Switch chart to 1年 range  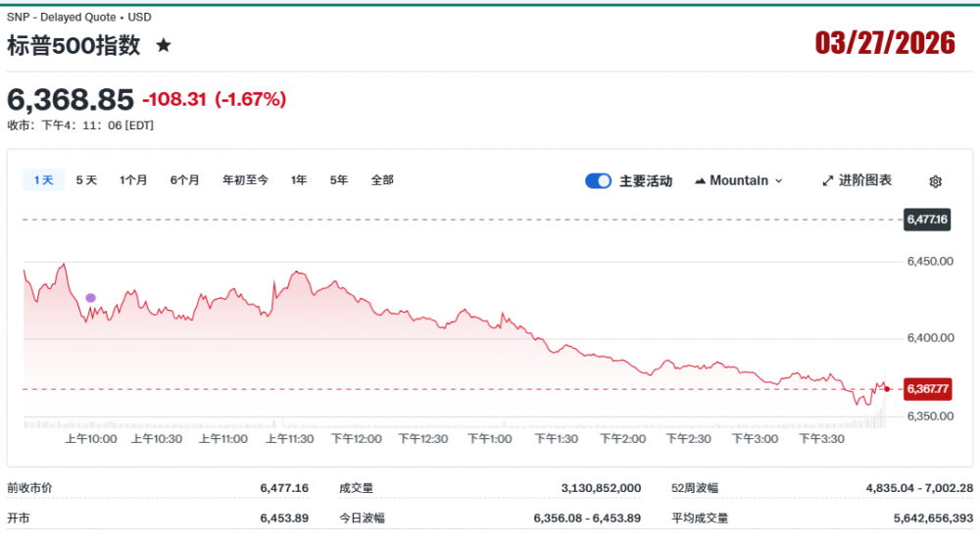299,180
